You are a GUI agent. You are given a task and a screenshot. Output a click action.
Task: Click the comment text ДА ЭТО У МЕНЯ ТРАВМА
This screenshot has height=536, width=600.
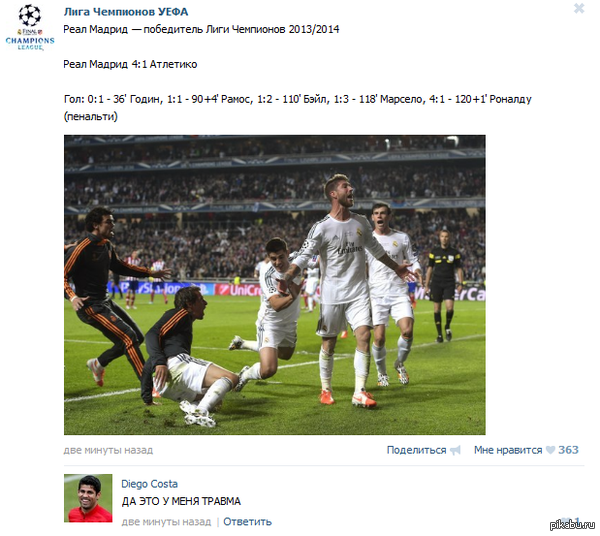tap(181, 501)
